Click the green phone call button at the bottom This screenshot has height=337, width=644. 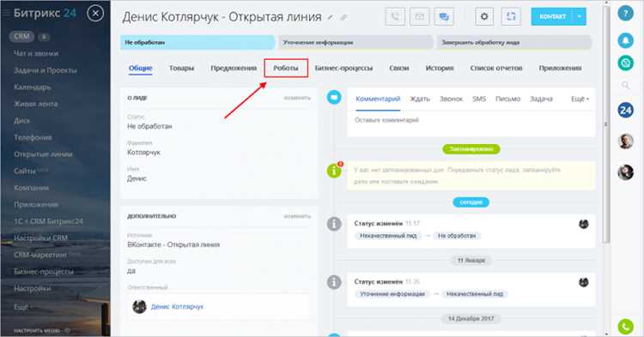pos(625,327)
